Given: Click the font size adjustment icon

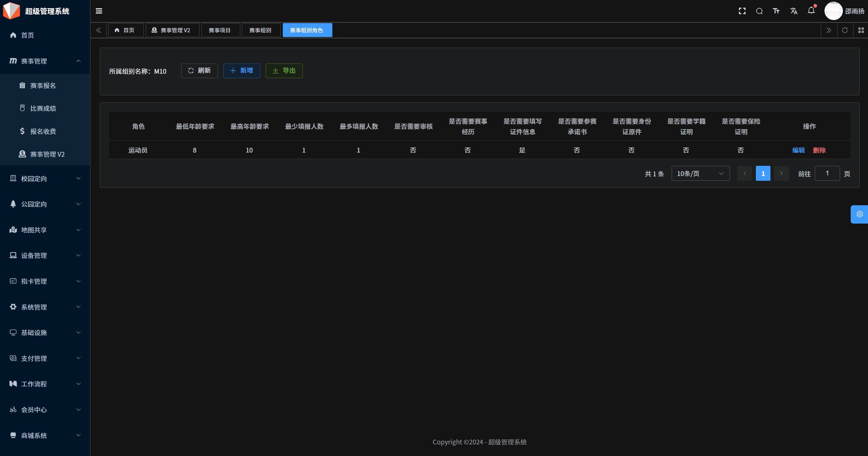Looking at the screenshot, I should click(776, 11).
